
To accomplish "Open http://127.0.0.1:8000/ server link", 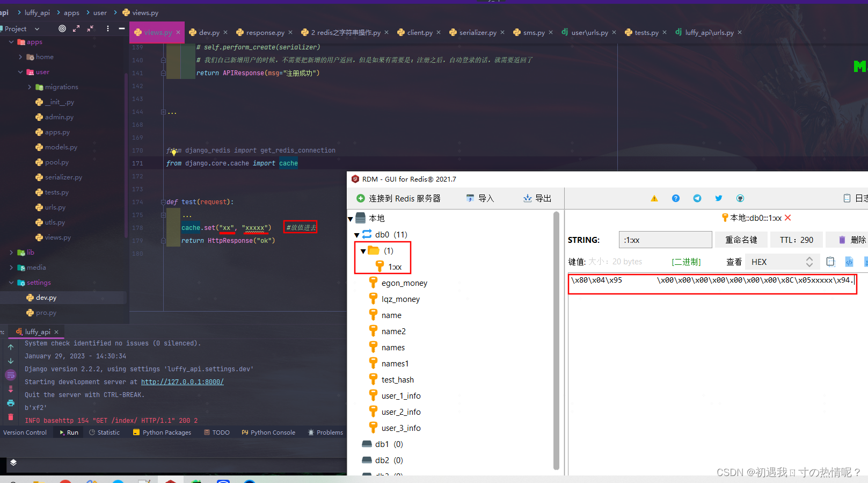I will pos(183,382).
